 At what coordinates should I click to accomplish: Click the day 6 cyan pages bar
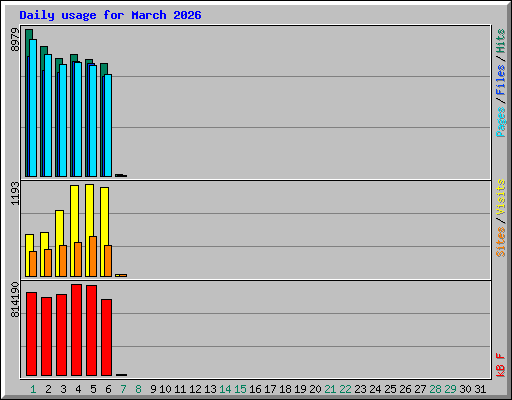point(108,125)
